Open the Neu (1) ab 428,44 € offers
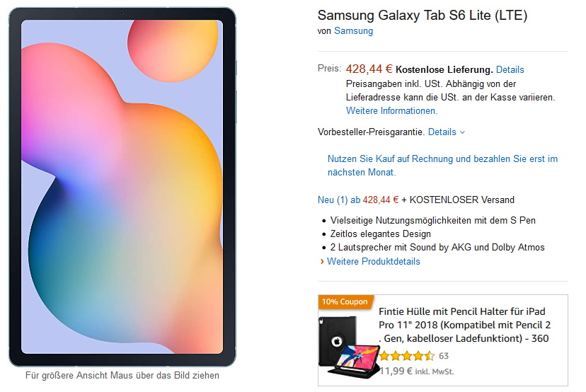The width and height of the screenshot is (586, 392). tap(357, 200)
